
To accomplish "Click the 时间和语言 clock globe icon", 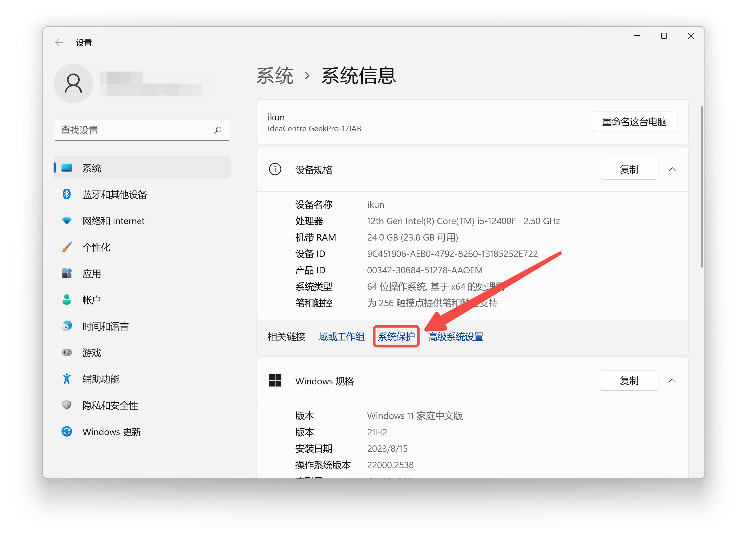I will point(67,326).
